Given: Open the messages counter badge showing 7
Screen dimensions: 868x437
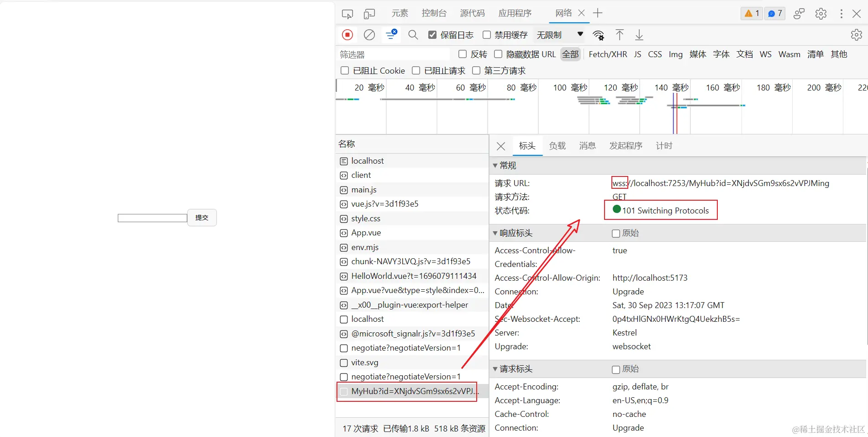Looking at the screenshot, I should pos(775,14).
